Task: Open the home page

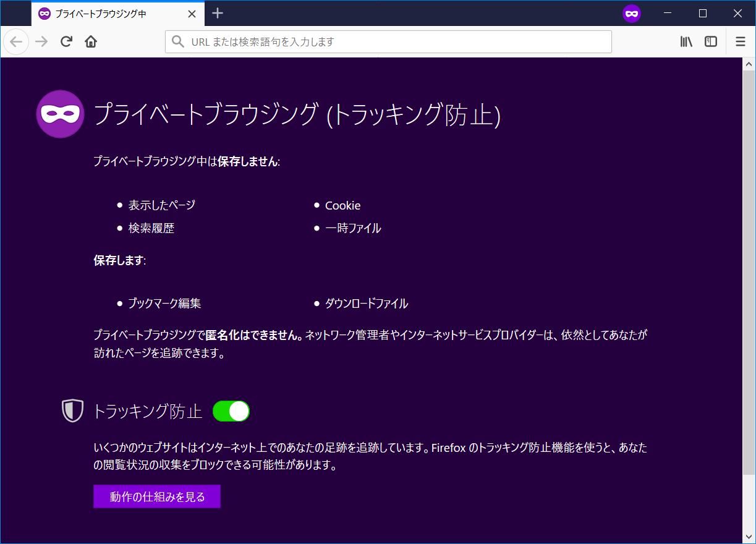Action: tap(90, 41)
